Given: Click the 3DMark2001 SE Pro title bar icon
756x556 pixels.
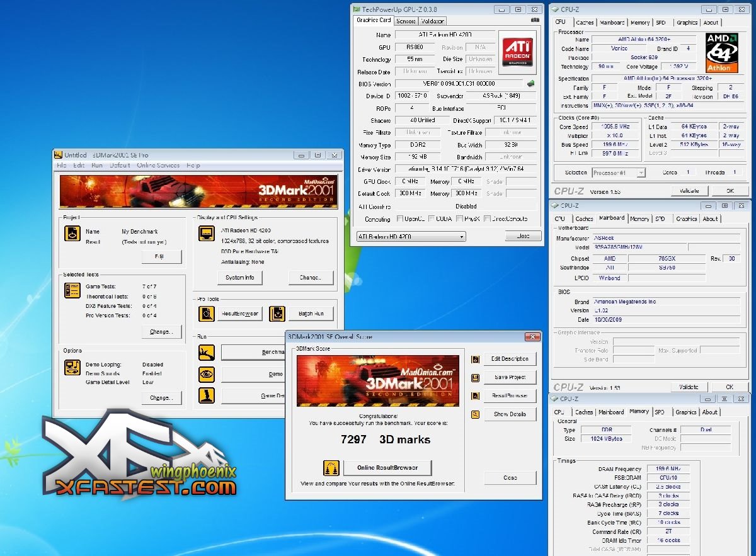Looking at the screenshot, I should pos(57,155).
